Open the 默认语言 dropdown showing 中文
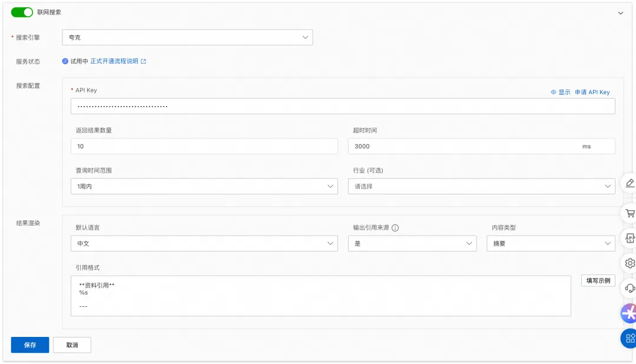 pos(204,243)
